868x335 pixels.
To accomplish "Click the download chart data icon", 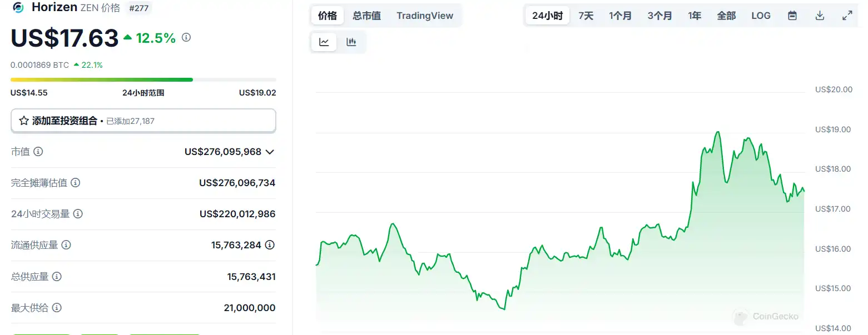I will pos(820,16).
